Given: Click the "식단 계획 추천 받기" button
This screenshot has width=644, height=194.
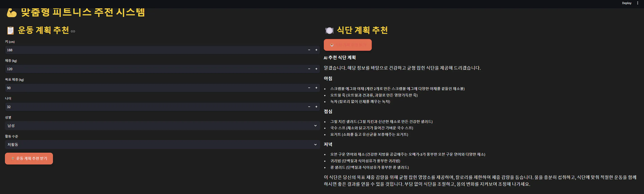Looking at the screenshot, I should tap(348, 45).
